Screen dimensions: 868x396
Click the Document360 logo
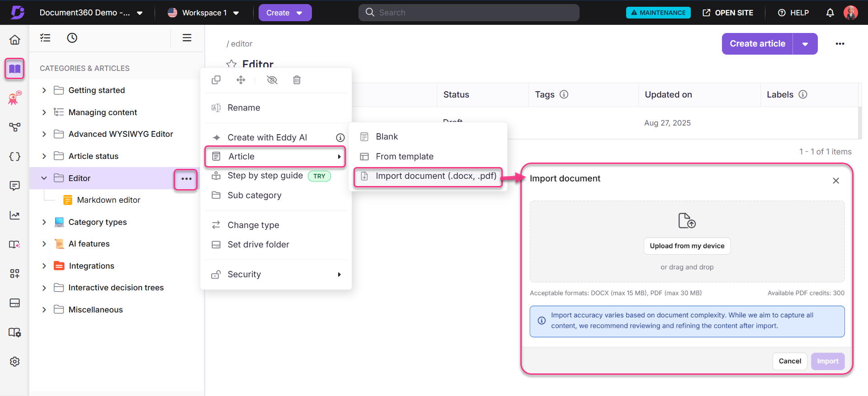click(x=17, y=12)
